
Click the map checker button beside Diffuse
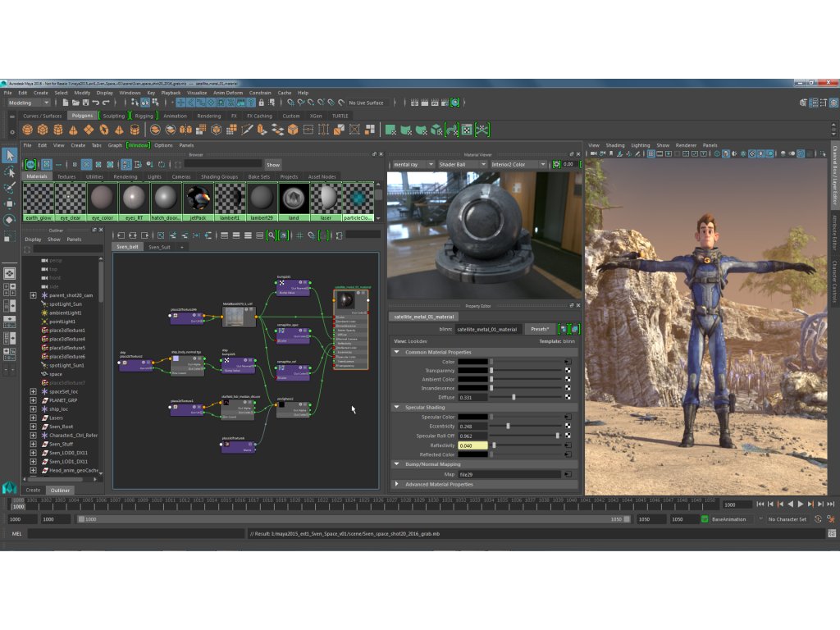tap(568, 397)
